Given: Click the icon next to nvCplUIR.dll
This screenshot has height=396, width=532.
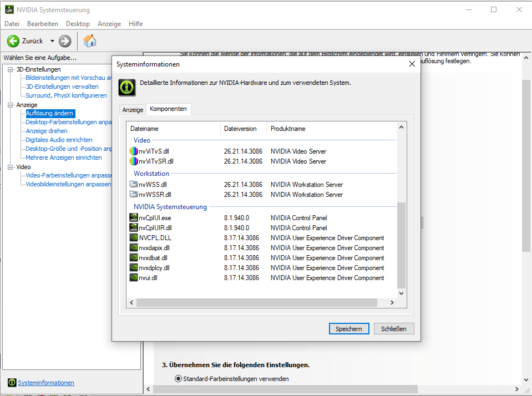Looking at the screenshot, I should tap(134, 227).
